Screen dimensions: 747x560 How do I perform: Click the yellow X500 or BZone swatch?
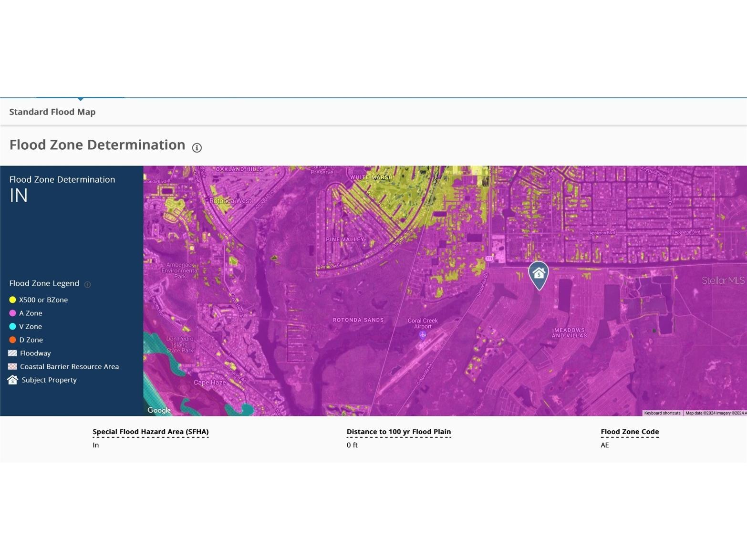click(13, 300)
